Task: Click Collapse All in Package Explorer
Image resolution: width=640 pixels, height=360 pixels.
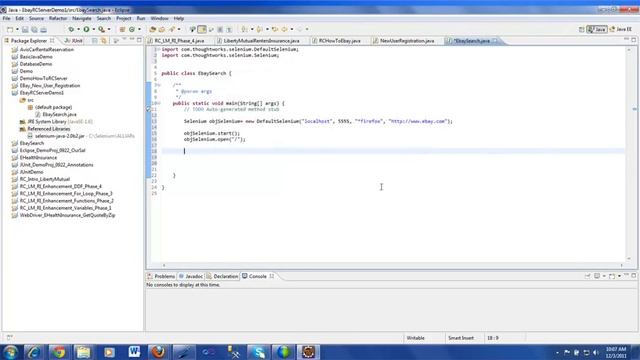Action: (x=95, y=41)
